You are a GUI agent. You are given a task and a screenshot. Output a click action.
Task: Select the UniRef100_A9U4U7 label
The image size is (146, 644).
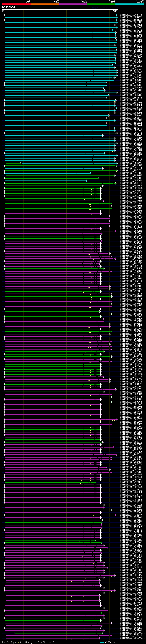tap(131, 165)
